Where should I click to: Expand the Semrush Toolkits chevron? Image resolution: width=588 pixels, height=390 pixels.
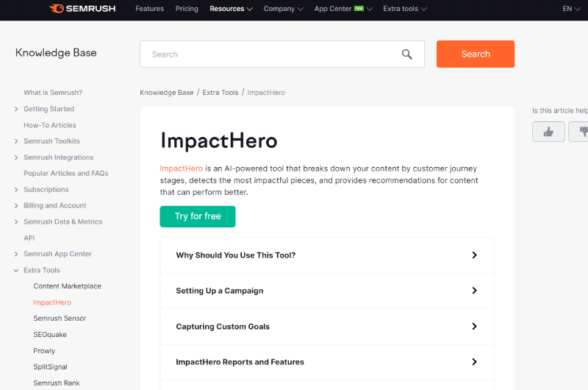tap(16, 141)
